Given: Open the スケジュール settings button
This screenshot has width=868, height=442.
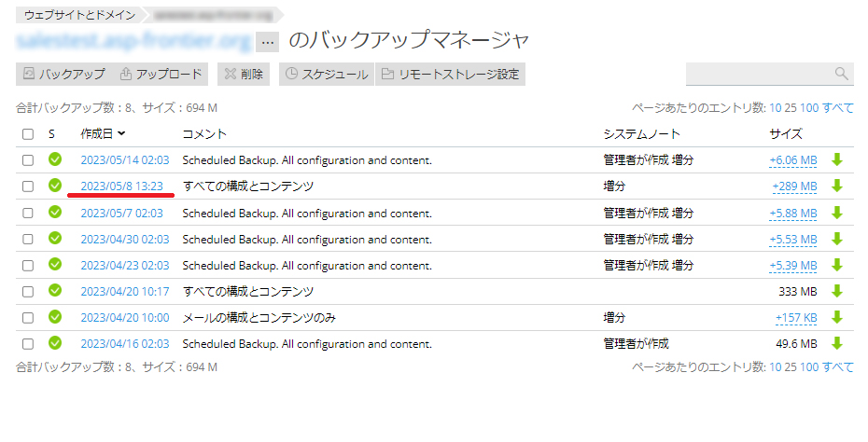Looking at the screenshot, I should click(x=327, y=74).
